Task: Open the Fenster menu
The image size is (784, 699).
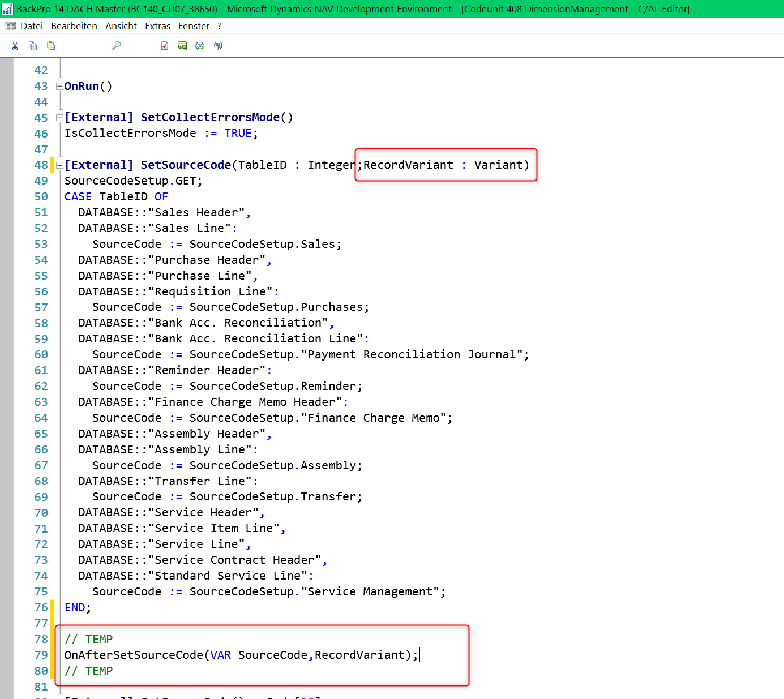Action: [194, 26]
